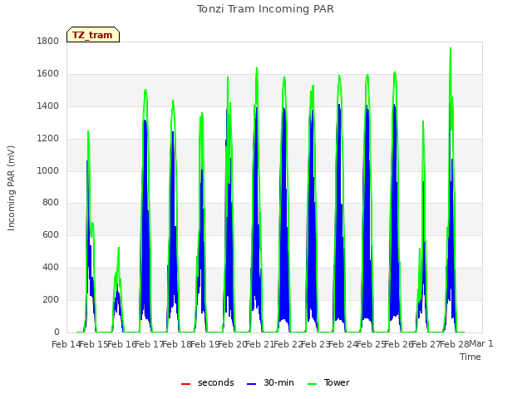Image resolution: width=532 pixels, height=399 pixels.
Task: Toggle the Tower legend entry
Action: click(x=328, y=382)
